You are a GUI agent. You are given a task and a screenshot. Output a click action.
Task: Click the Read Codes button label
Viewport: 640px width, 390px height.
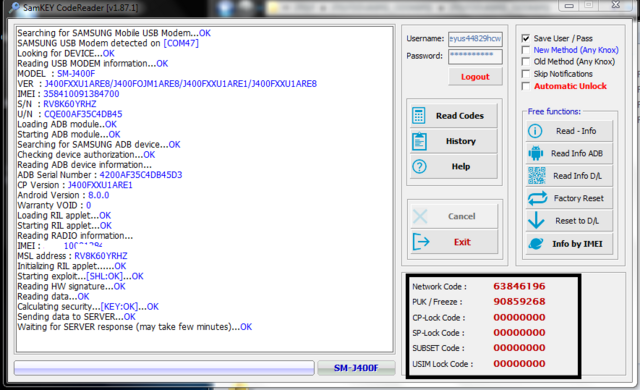pyautogui.click(x=460, y=116)
